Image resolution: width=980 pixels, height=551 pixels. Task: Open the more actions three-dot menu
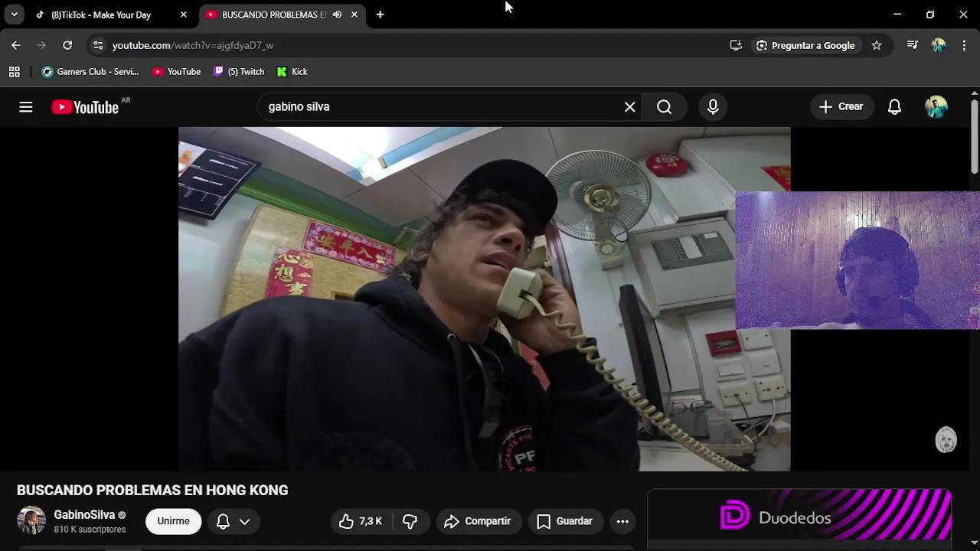tap(622, 521)
